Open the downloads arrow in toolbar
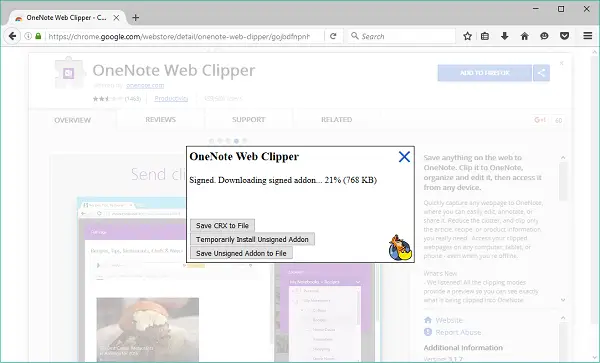 pos(504,36)
